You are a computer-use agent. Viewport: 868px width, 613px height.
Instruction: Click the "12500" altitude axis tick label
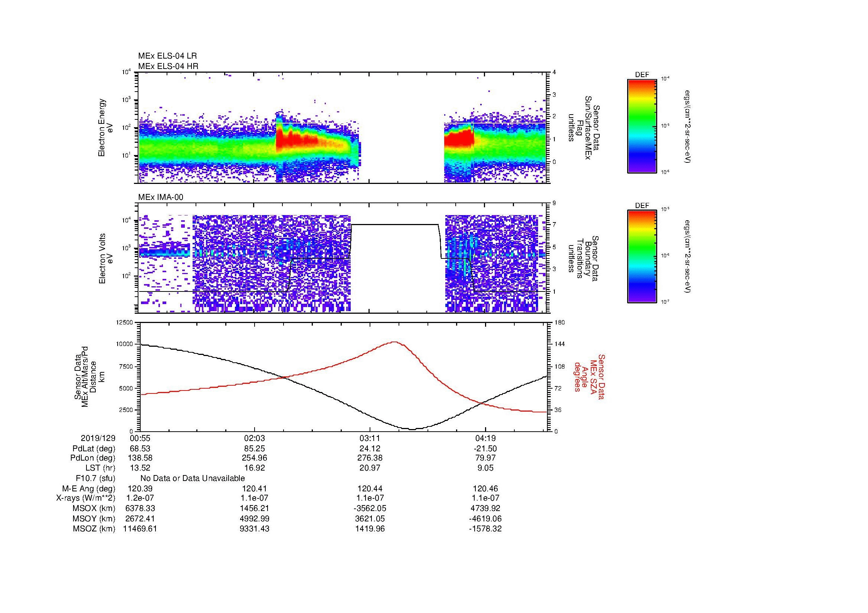pyautogui.click(x=125, y=322)
